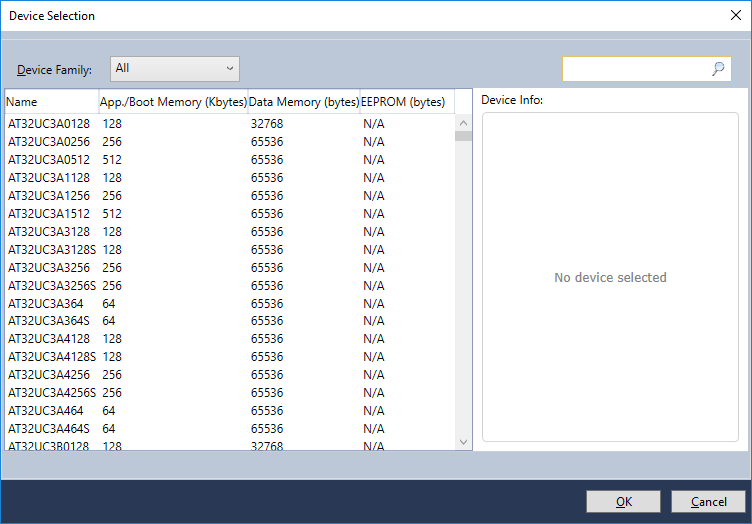752x524 pixels.
Task: Sort by the Name column header
Action: click(x=52, y=102)
